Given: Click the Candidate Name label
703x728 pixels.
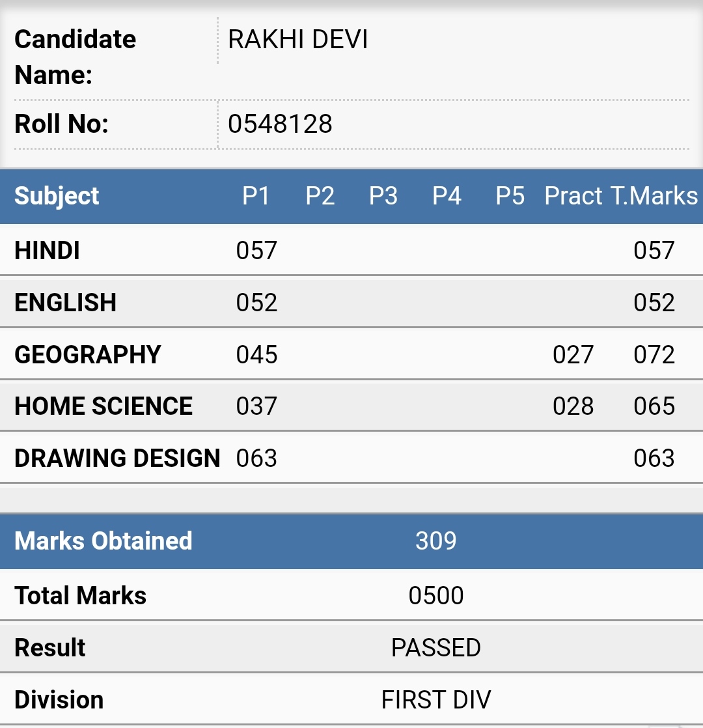Looking at the screenshot, I should click(x=75, y=57).
